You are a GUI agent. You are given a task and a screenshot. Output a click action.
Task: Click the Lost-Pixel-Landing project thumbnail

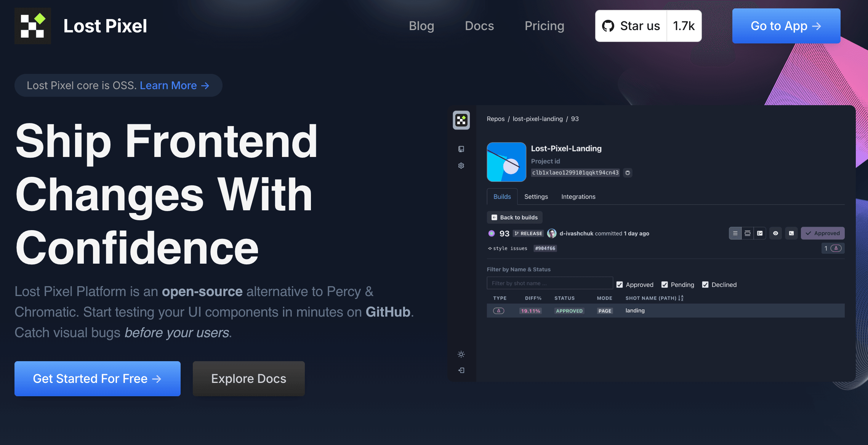pos(506,162)
